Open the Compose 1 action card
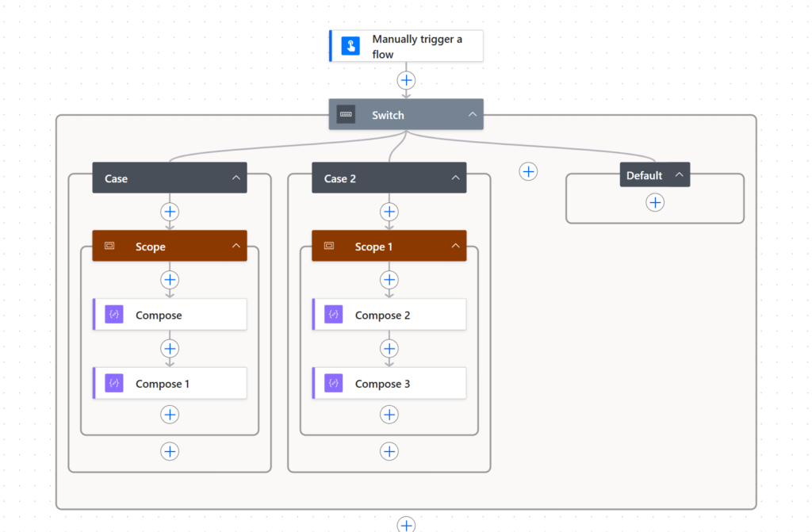Image resolution: width=812 pixels, height=532 pixels. 170,383
